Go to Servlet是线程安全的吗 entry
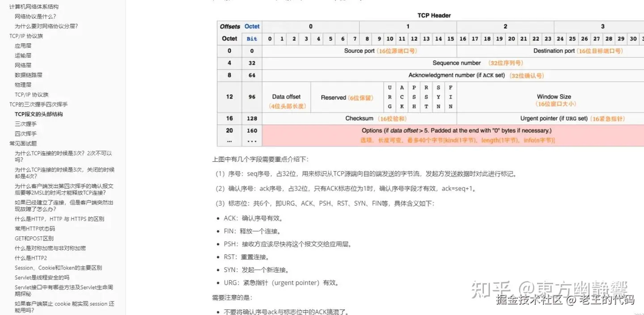The image size is (644, 315). 42,278
